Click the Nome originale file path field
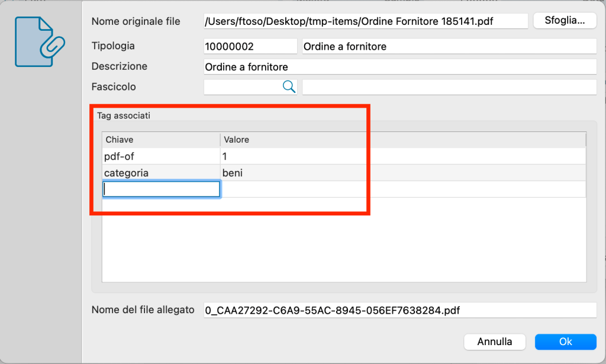This screenshot has width=606, height=364. coord(365,21)
